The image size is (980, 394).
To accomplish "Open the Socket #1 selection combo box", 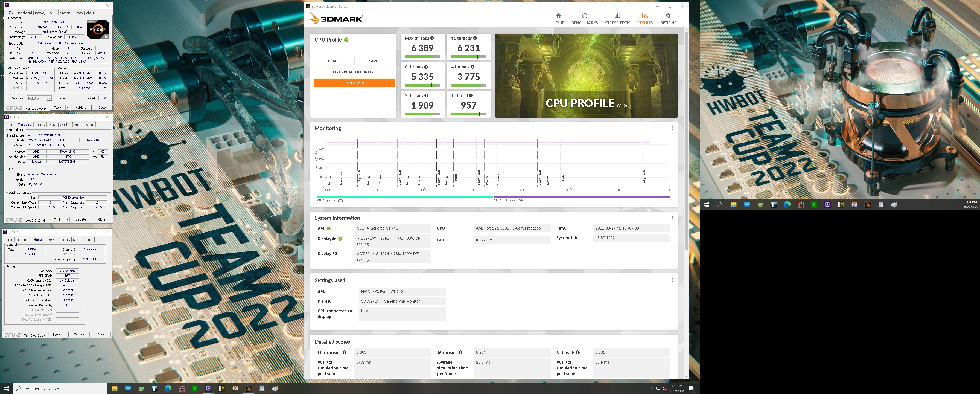I will click(x=39, y=98).
